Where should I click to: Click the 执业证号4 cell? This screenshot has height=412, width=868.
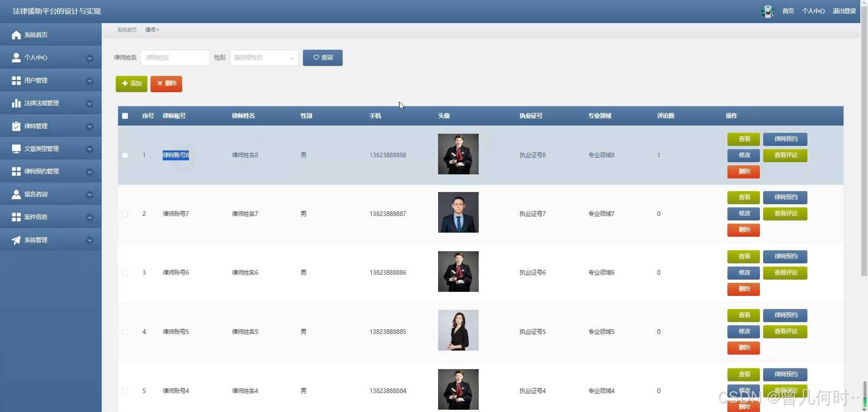pos(533,391)
